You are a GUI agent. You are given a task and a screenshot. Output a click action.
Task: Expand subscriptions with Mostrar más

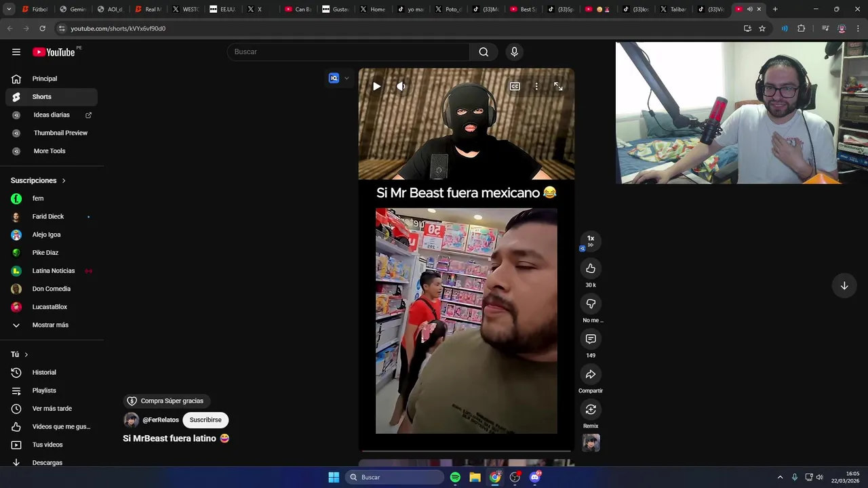52,325
